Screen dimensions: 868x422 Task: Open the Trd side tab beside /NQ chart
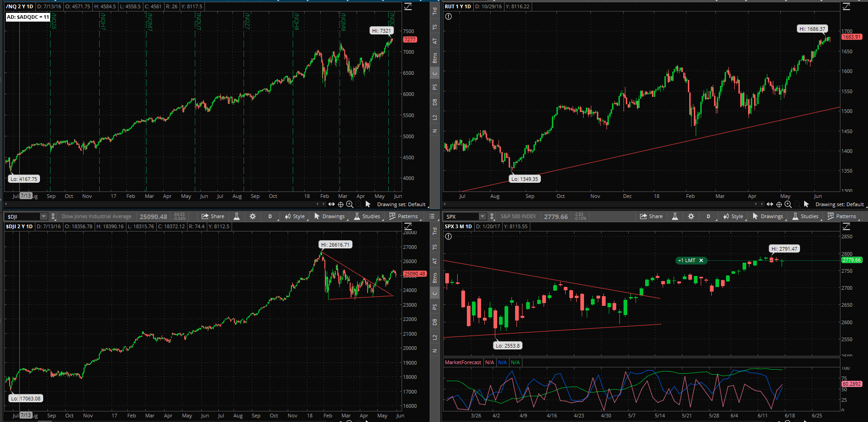pos(435,11)
